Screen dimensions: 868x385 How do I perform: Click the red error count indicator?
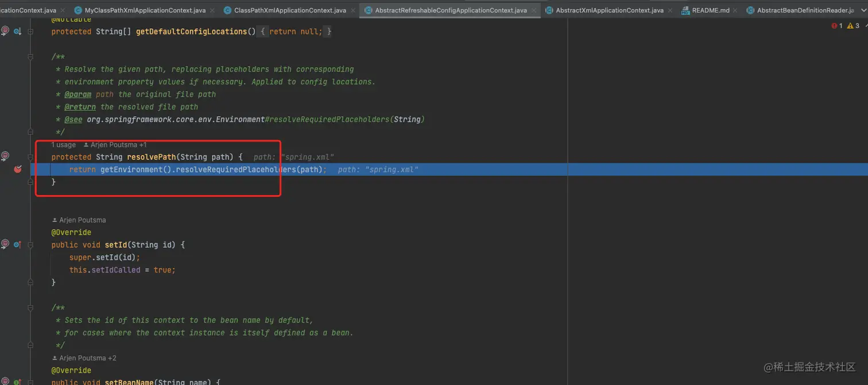click(837, 26)
